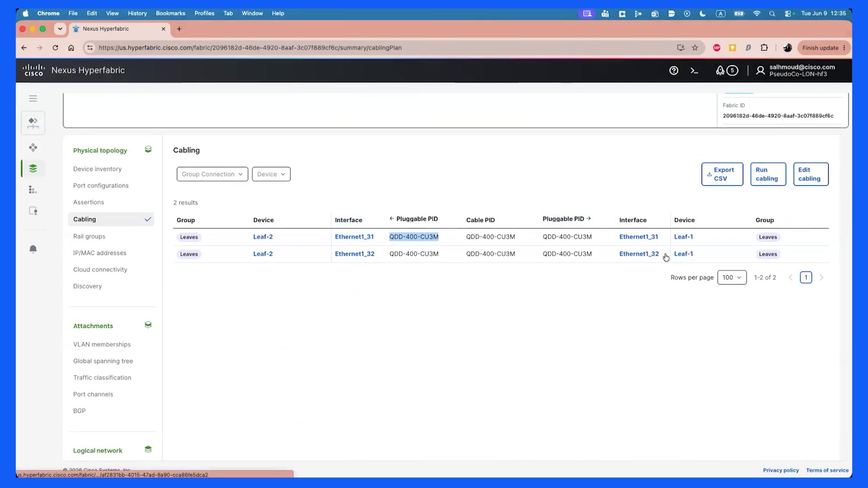
Task: View rocket notifications with badge 5
Action: pyautogui.click(x=726, y=70)
